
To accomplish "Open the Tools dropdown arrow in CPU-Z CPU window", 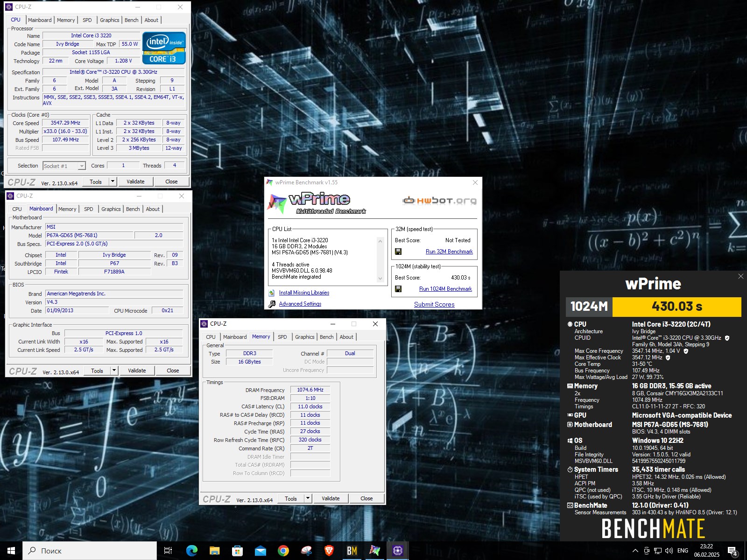I will (113, 182).
